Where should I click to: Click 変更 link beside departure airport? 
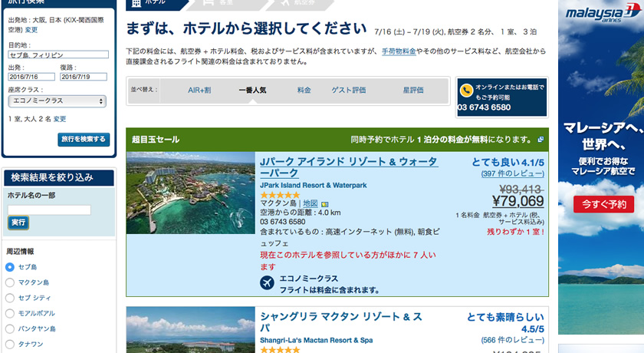(x=31, y=30)
